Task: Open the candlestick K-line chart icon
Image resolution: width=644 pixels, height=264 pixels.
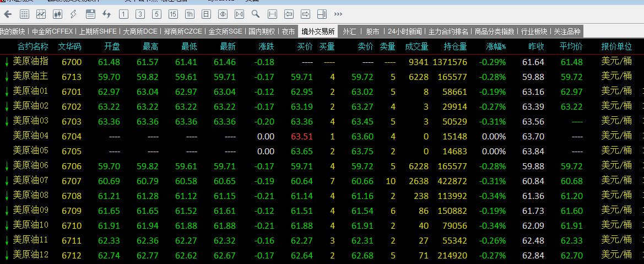Action: pos(57,14)
